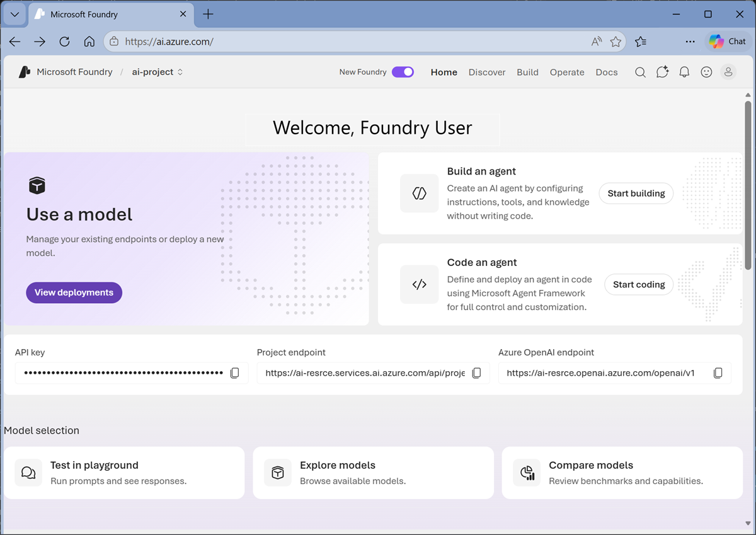The width and height of the screenshot is (756, 535).
Task: Click the read aloud icon in address bar
Action: (x=597, y=42)
